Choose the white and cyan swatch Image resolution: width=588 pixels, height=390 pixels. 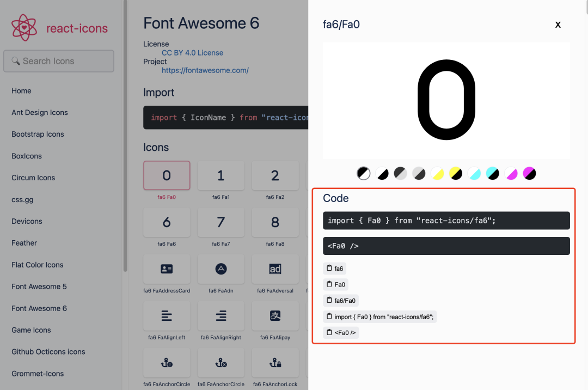tap(474, 173)
